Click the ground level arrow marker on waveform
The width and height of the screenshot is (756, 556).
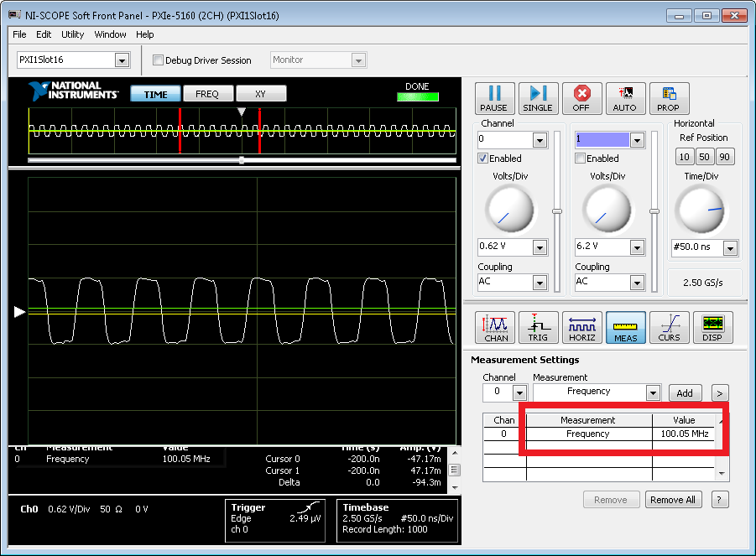(19, 312)
